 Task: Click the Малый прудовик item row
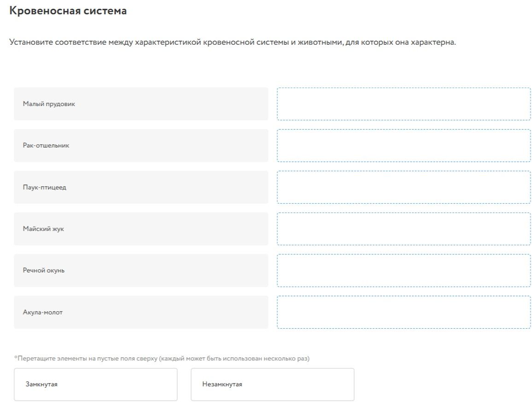click(141, 104)
